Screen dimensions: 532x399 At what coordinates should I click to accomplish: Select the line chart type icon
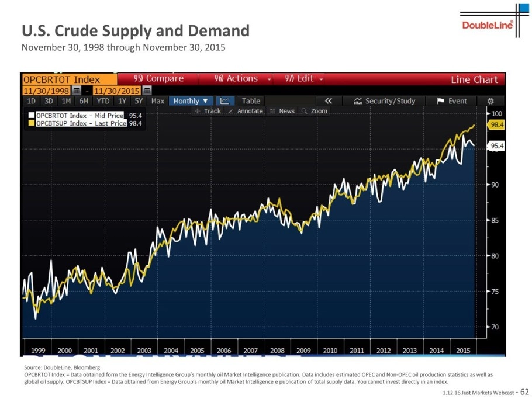tap(224, 101)
